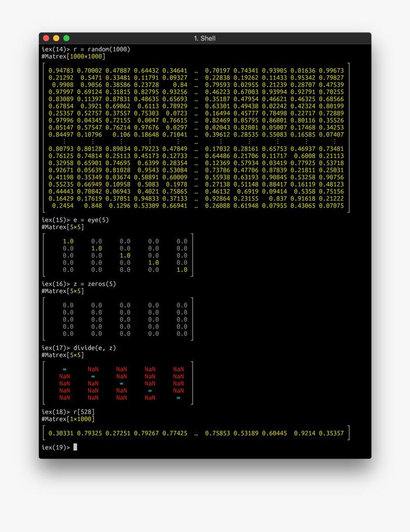This screenshot has height=532, width=410.
Task: Click the red close window button
Action: pyautogui.click(x=46, y=38)
